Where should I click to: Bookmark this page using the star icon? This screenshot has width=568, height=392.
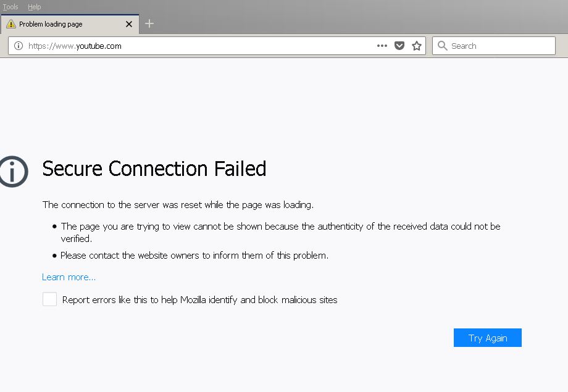click(416, 45)
